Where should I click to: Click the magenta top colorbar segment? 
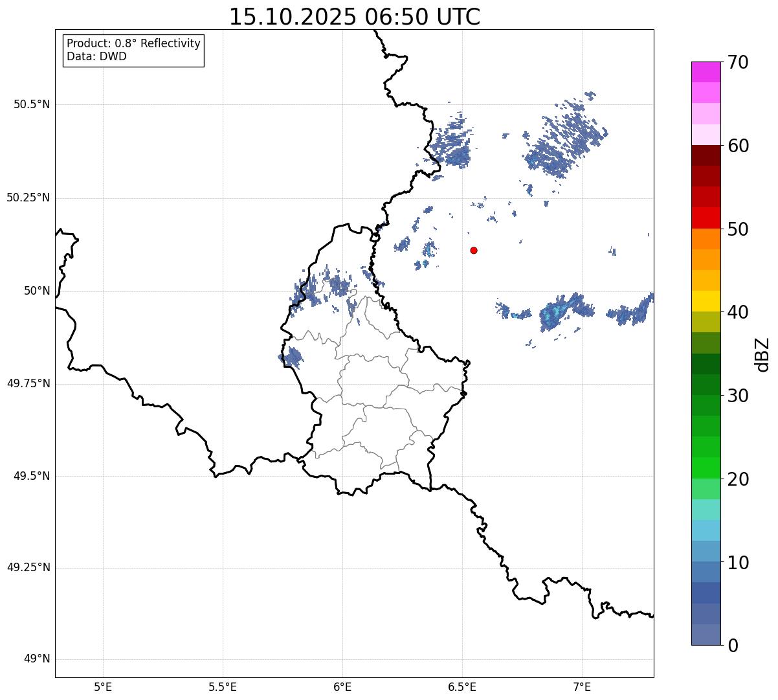point(706,72)
